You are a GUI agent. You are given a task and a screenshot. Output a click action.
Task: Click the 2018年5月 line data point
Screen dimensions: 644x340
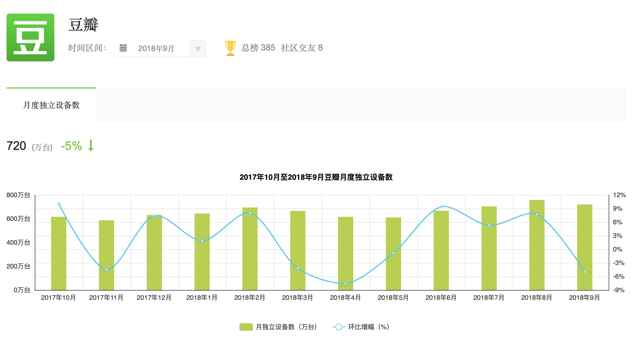(x=393, y=253)
